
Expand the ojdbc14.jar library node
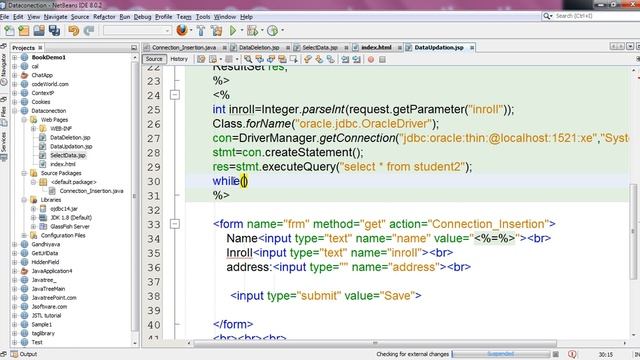(33, 209)
